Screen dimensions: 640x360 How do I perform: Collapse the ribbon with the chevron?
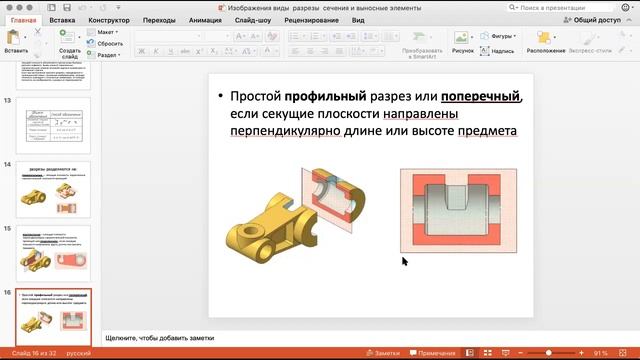630,20
